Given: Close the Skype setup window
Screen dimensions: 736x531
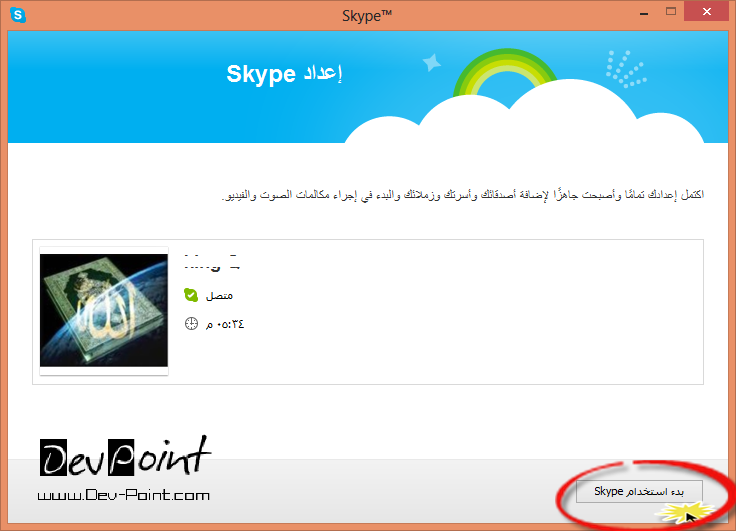Looking at the screenshot, I should pos(706,12).
